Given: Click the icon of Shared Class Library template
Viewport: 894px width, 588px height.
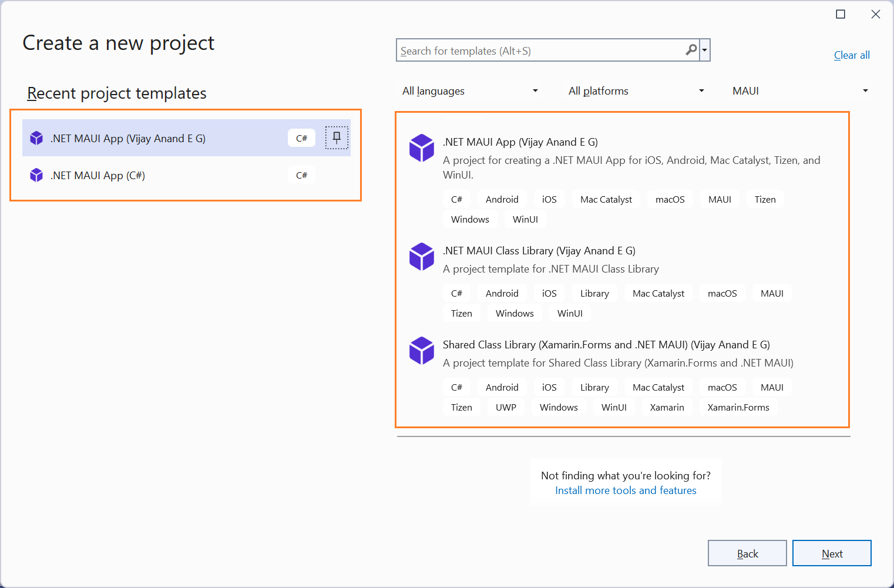Looking at the screenshot, I should pos(422,350).
